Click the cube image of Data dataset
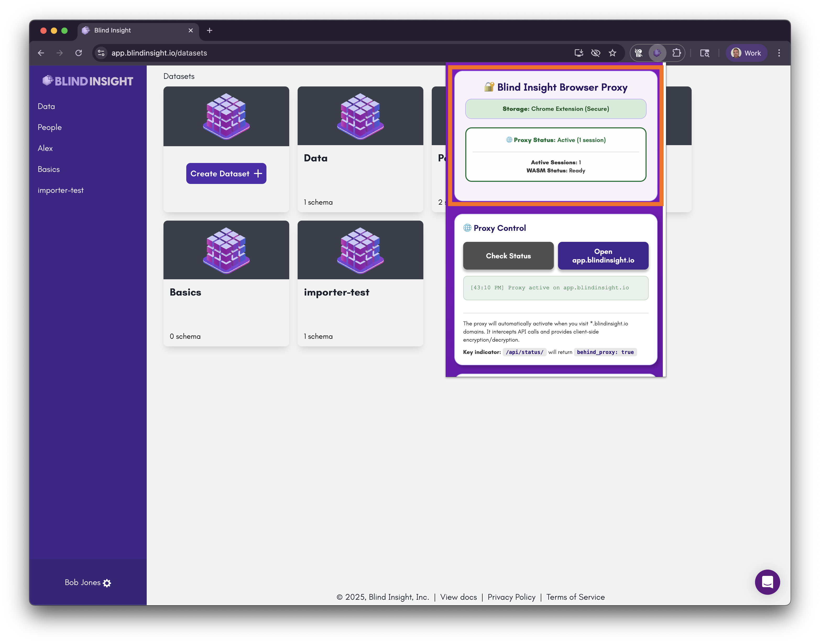This screenshot has width=820, height=644. click(x=360, y=116)
